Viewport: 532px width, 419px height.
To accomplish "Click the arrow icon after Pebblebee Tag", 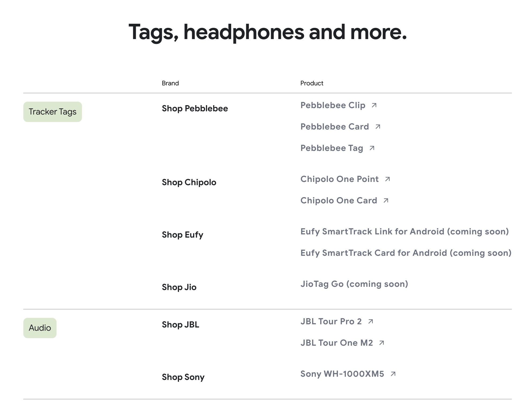I will (372, 148).
